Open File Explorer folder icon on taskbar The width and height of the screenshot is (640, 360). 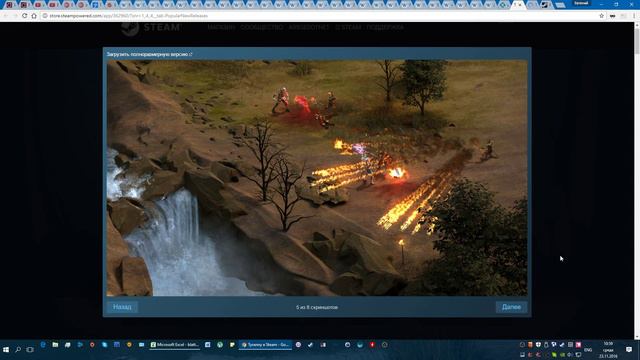click(x=55, y=345)
